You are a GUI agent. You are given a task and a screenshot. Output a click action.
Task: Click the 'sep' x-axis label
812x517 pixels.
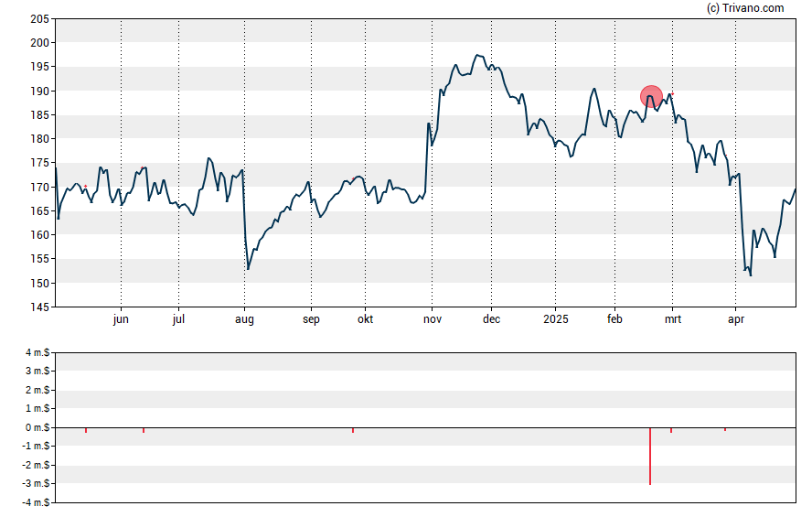click(311, 319)
